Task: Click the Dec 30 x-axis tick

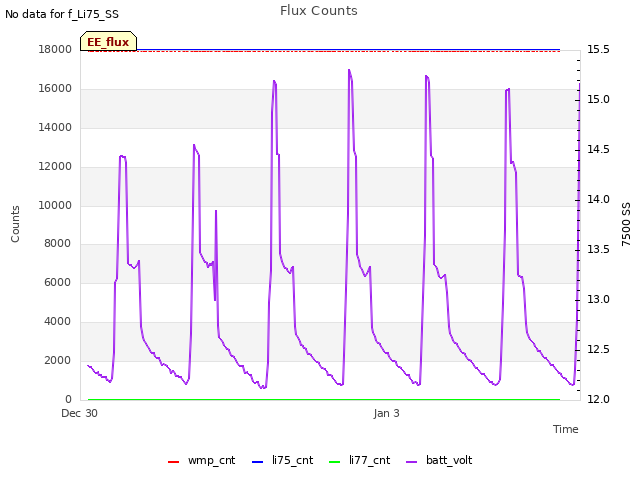Action: click(80, 413)
